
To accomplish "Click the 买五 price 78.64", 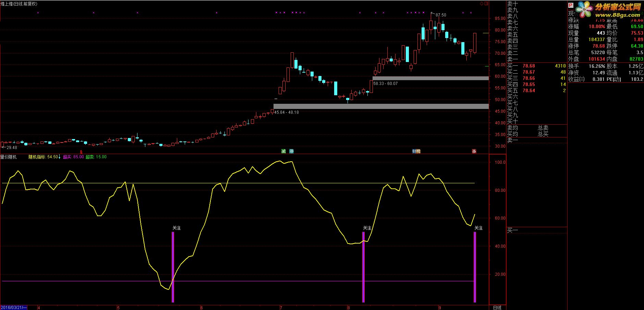I will 529,90.
